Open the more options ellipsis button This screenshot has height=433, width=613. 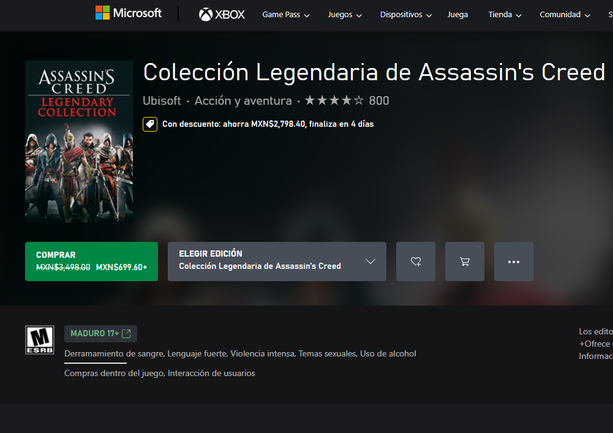pos(513,261)
